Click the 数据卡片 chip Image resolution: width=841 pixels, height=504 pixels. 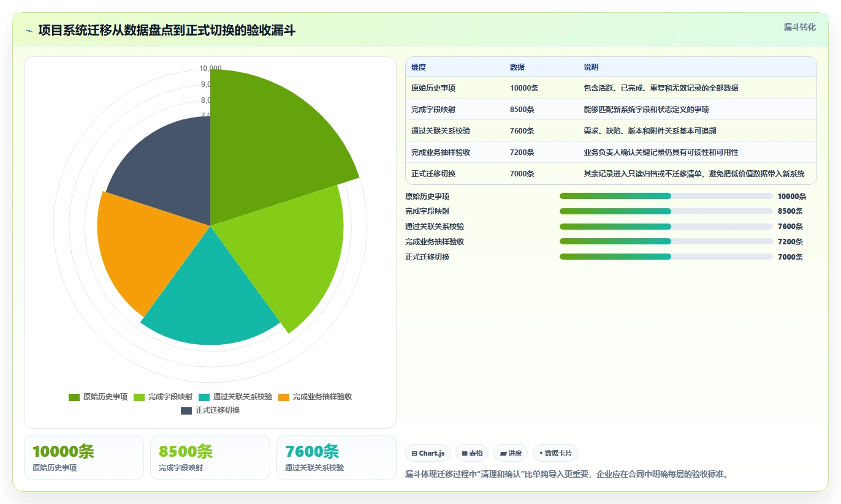[x=555, y=453]
